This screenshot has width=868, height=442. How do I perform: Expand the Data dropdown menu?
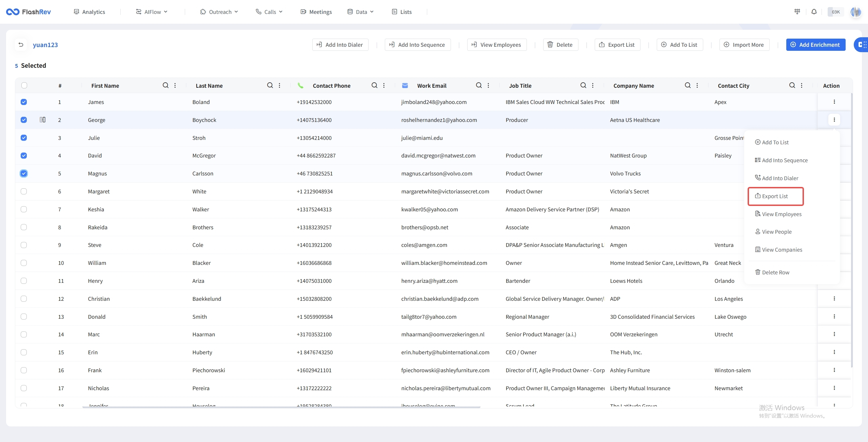[x=360, y=12]
